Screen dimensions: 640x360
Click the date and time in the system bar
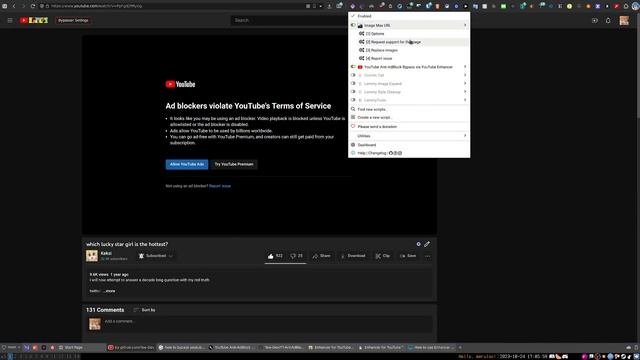click(524, 357)
